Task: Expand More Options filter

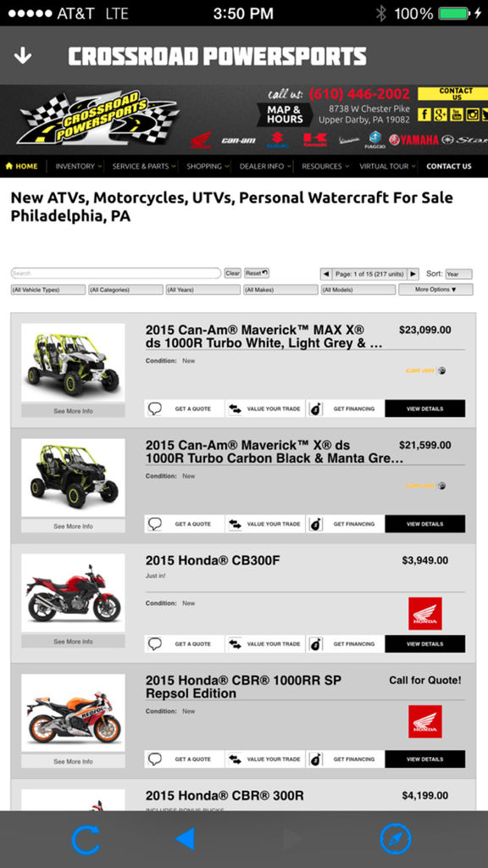Action: [x=435, y=290]
